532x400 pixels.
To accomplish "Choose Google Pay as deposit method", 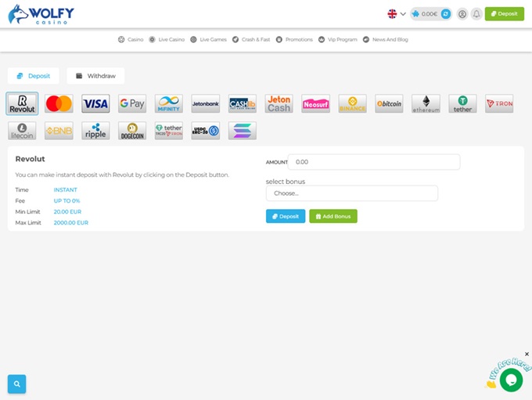I will coord(132,103).
